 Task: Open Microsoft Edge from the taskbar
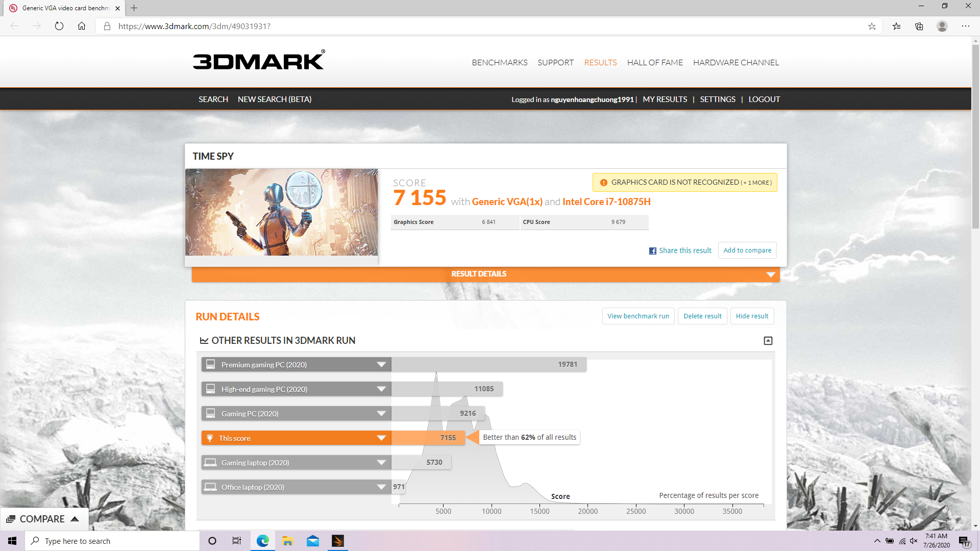click(263, 541)
